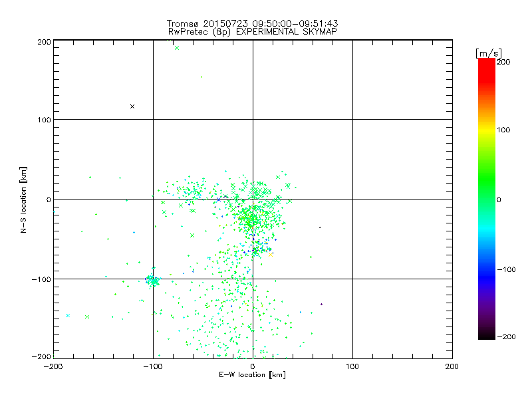Image resolution: width=532 pixels, height=399 pixels.
Task: Select the orange X marker below the central cluster
Action: pyautogui.click(x=271, y=255)
